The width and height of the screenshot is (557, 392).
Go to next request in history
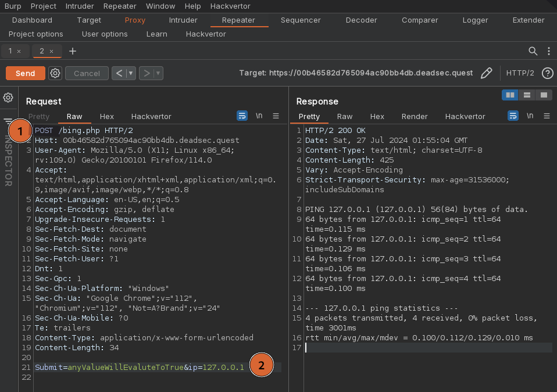tap(147, 73)
